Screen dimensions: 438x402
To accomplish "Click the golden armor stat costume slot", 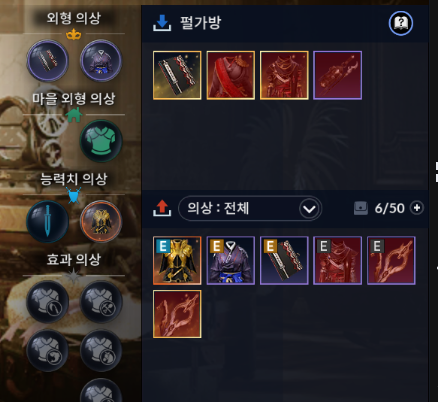I will (101, 221).
